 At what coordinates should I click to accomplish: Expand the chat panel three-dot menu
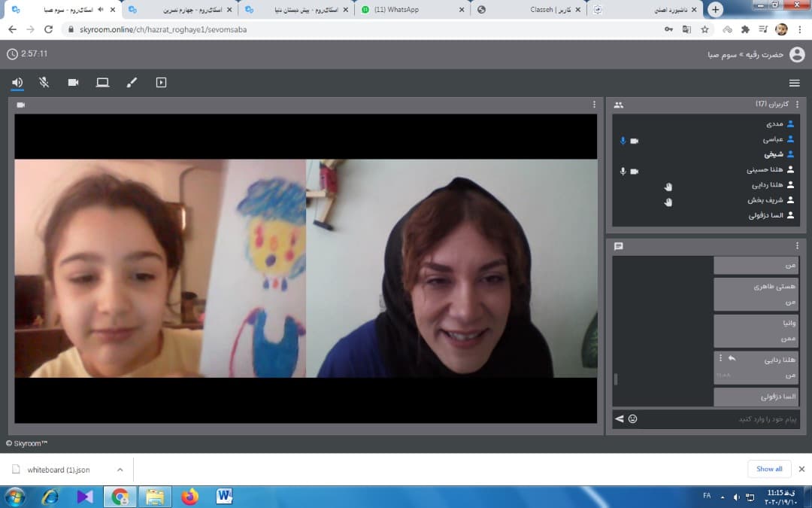[x=797, y=246]
